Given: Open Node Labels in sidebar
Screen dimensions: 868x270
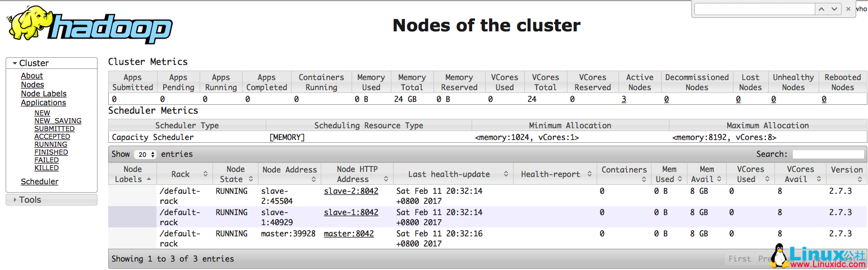Looking at the screenshot, I should click(44, 94).
